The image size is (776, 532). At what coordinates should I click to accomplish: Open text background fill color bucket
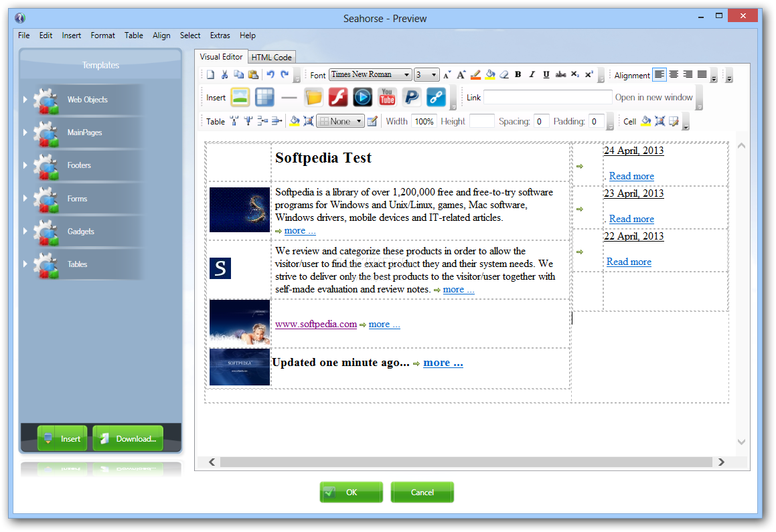tap(490, 75)
